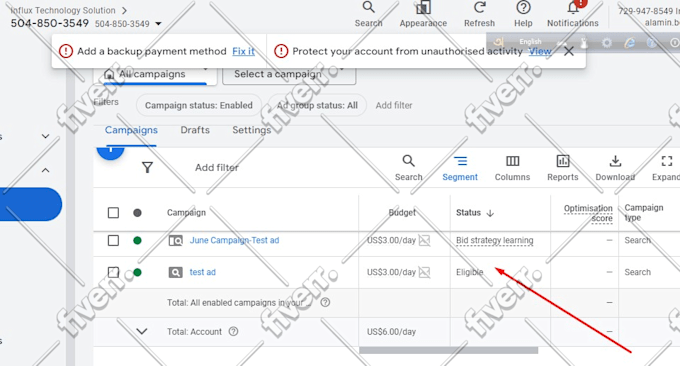Click Fix it for backup payment method

pyautogui.click(x=243, y=51)
